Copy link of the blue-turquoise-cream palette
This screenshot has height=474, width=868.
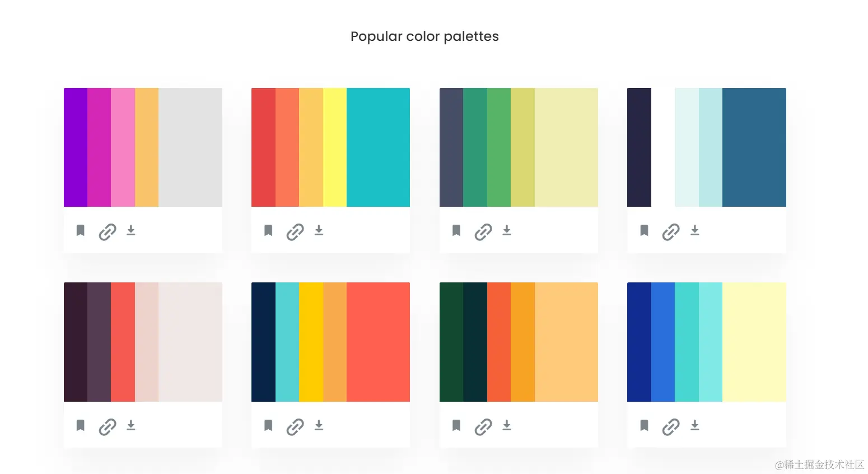click(671, 426)
